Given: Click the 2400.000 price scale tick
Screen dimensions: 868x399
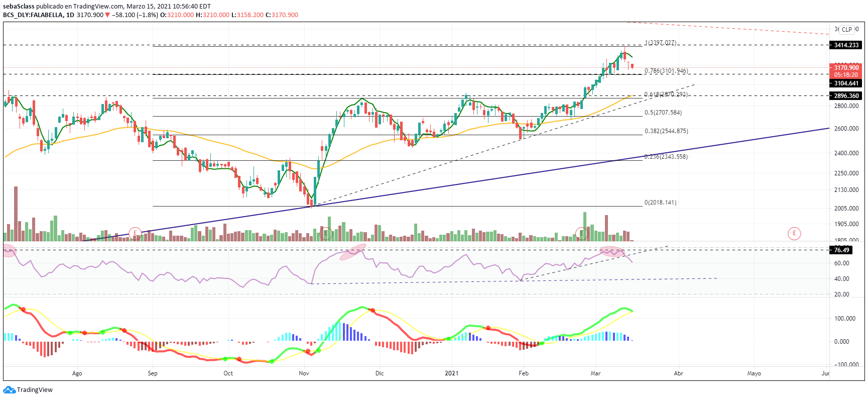Looking at the screenshot, I should click(x=846, y=153).
